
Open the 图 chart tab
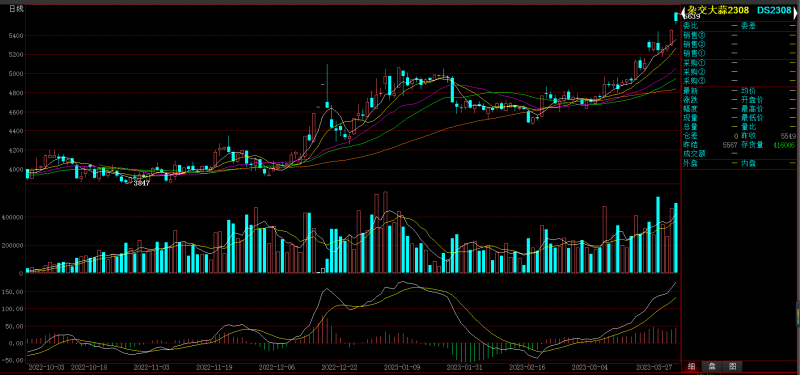[x=732, y=366]
